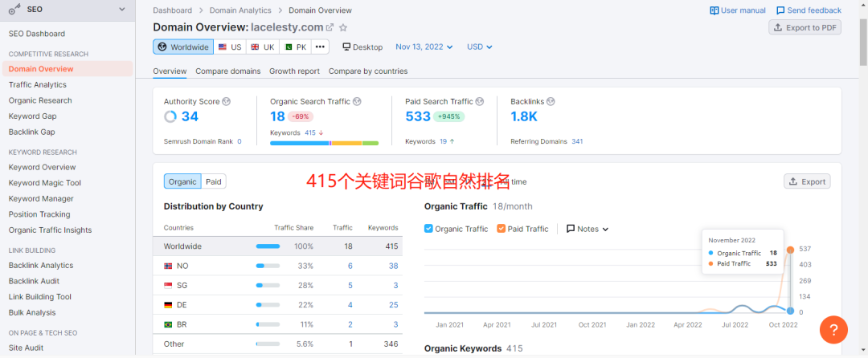The height and width of the screenshot is (358, 868).
Task: Click the paid Keywords 19 link
Action: click(x=443, y=141)
